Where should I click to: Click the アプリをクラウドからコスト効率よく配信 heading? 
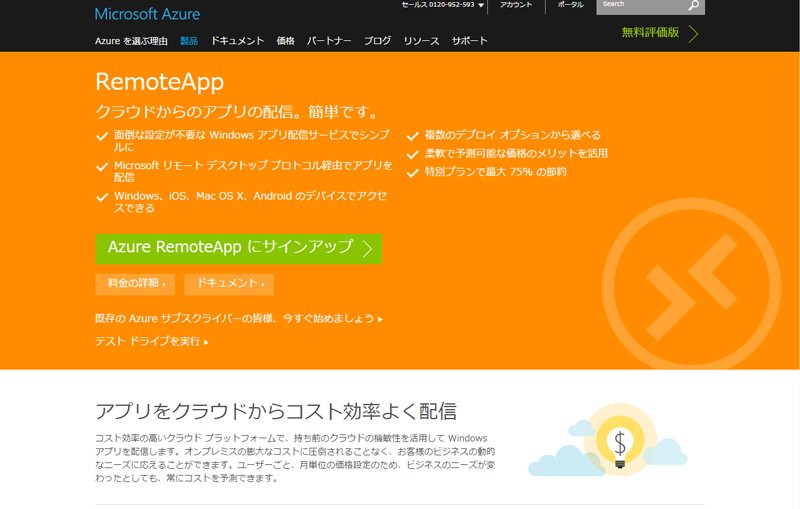[x=276, y=411]
